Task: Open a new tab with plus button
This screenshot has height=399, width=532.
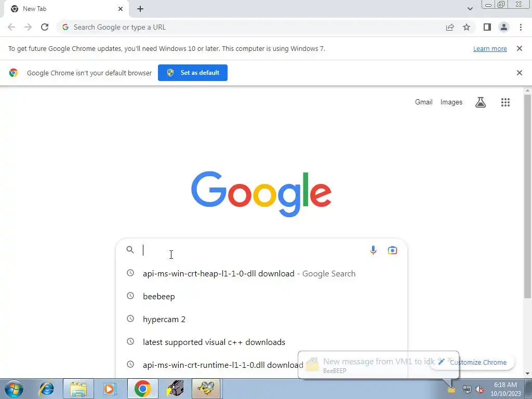Action: tap(140, 9)
